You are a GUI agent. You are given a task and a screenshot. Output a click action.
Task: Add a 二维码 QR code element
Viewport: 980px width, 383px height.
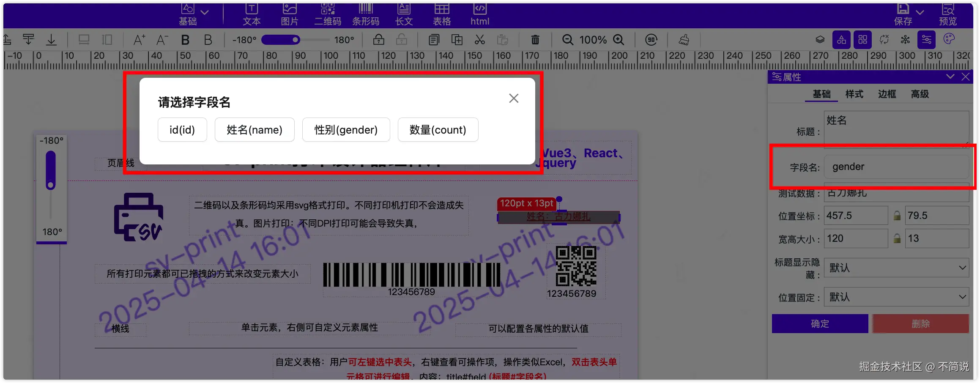coord(328,14)
